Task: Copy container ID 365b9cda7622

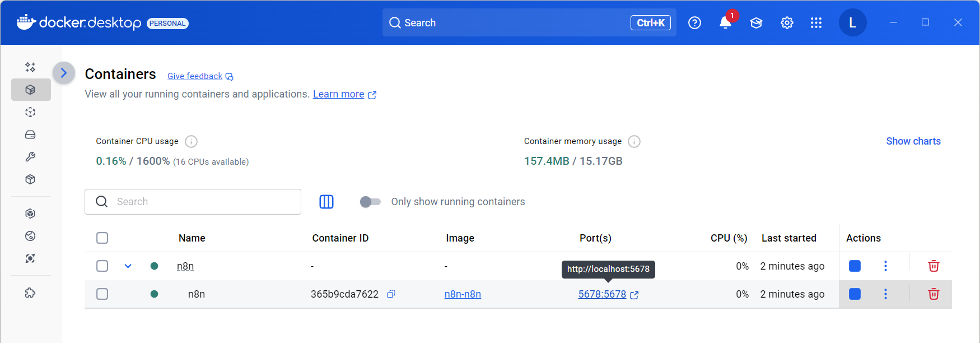Action: [x=391, y=294]
